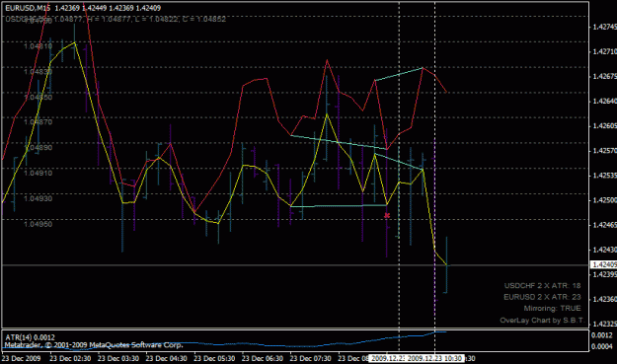Click the 1.42675 level on price scale

point(604,76)
